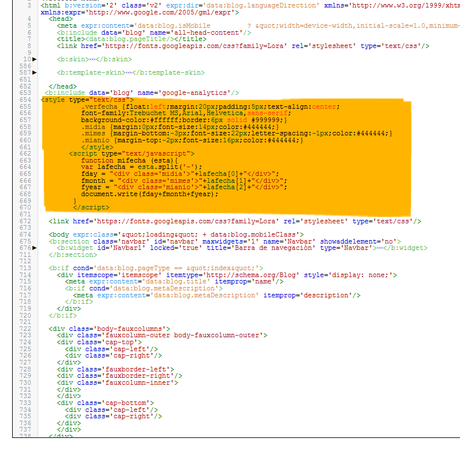Click the navbar b:section opening line
This screenshot has width=460, height=453.
[x=225, y=241]
